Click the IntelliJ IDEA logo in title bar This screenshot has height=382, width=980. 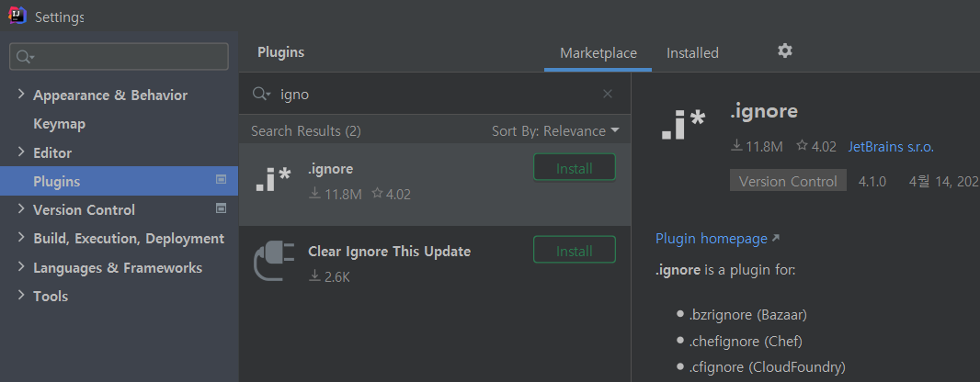(17, 15)
